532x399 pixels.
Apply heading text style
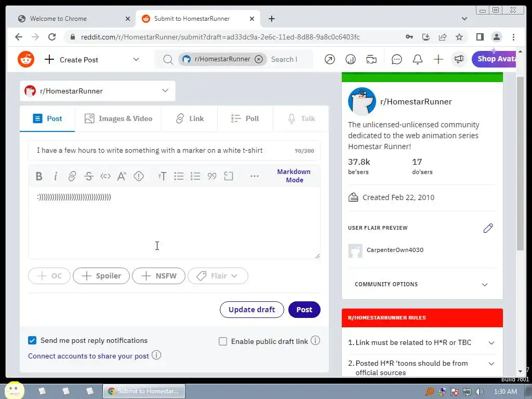tap(162, 176)
